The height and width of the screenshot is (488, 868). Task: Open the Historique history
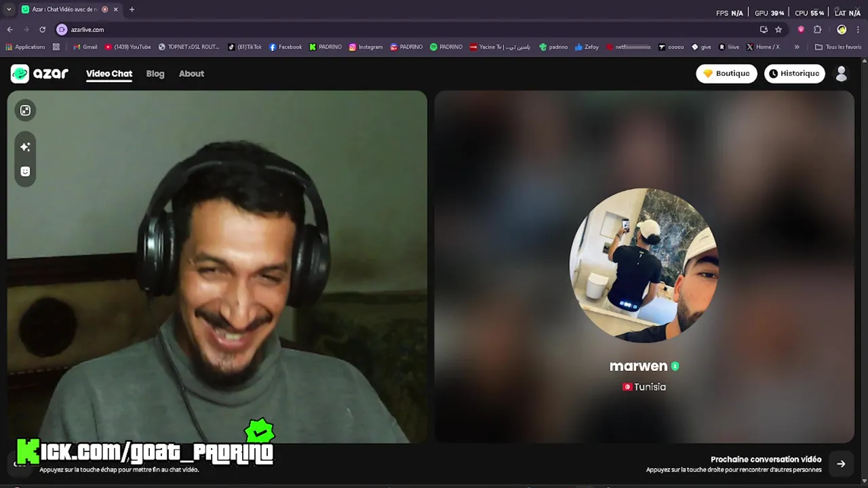pyautogui.click(x=794, y=73)
